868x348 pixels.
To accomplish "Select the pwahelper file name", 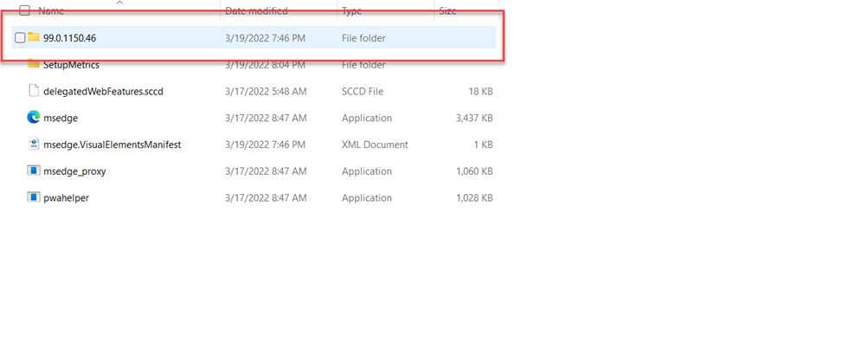I will click(66, 198).
